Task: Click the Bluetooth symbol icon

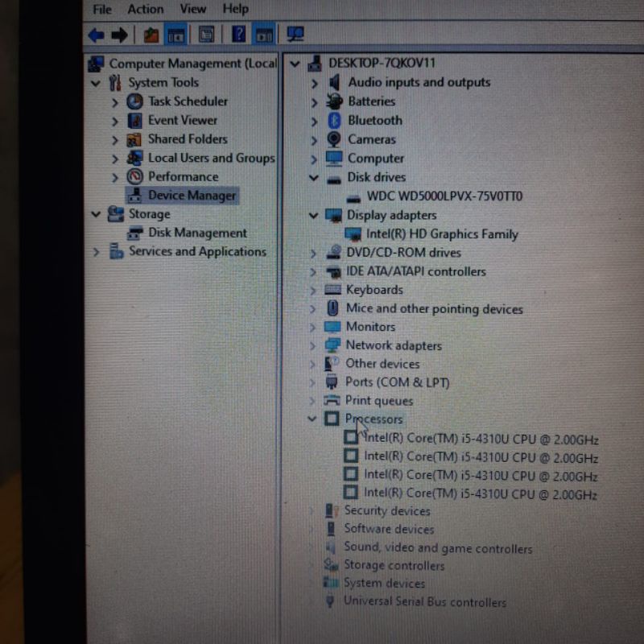Action: 335,120
